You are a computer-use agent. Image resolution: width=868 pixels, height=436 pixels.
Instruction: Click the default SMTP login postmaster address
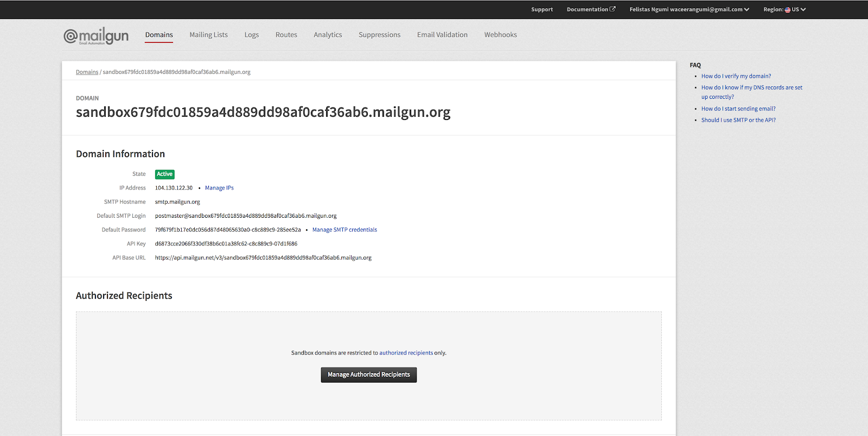tap(246, 216)
